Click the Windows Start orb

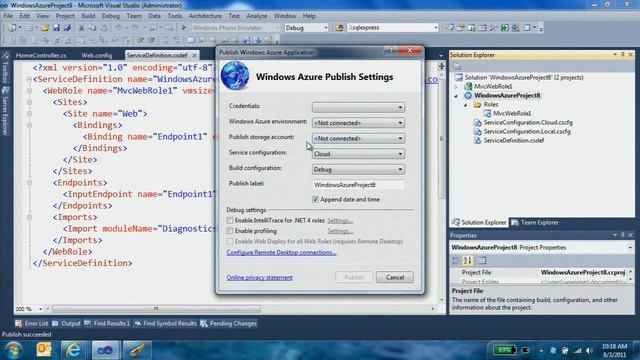click(13, 350)
